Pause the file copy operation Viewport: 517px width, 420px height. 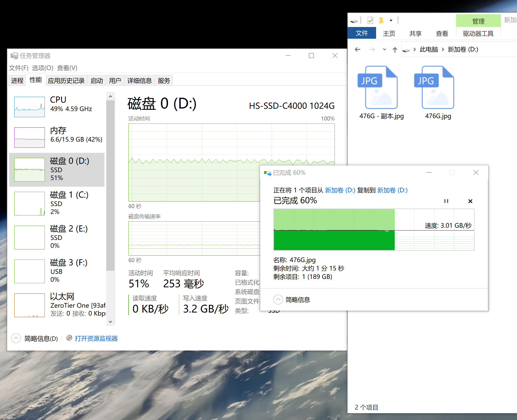pyautogui.click(x=446, y=201)
